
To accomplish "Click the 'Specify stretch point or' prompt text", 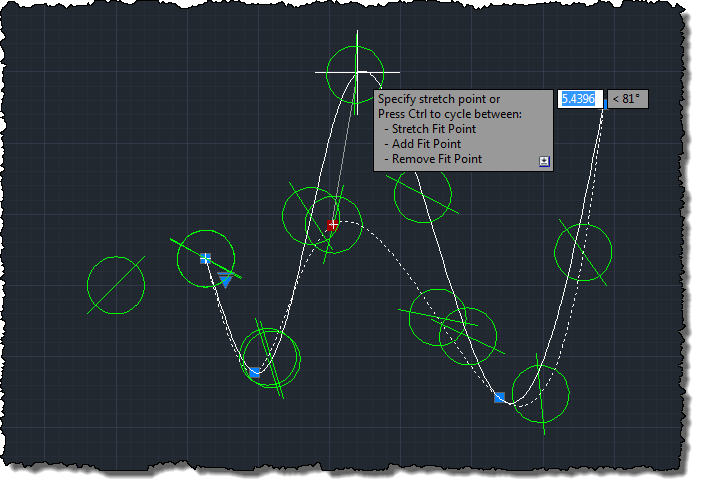I will [438, 99].
